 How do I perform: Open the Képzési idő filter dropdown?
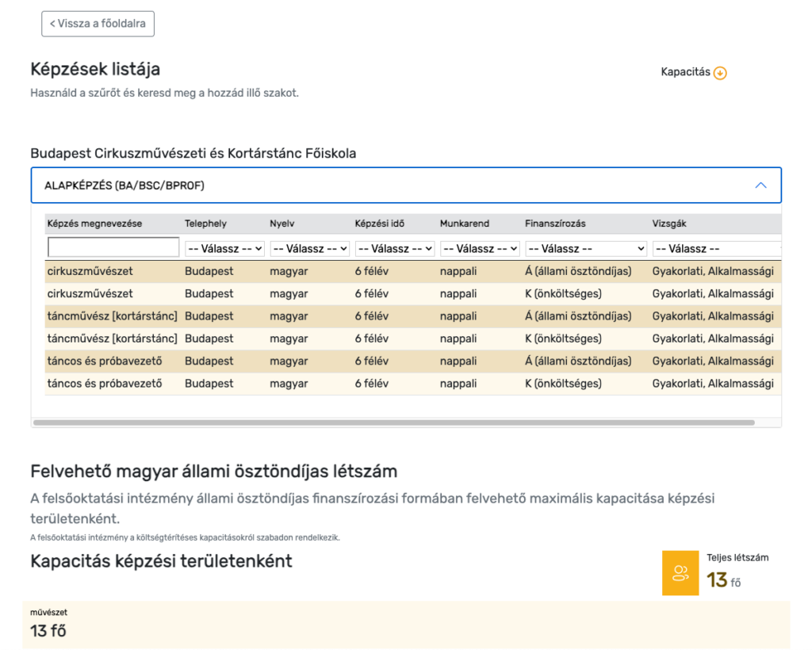point(395,249)
